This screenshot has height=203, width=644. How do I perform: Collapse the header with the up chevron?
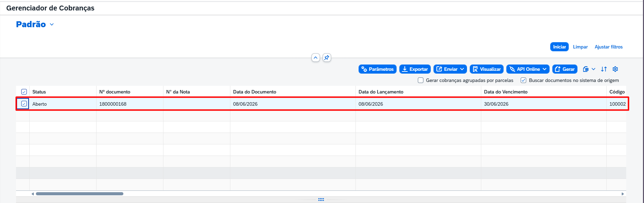coord(316,58)
